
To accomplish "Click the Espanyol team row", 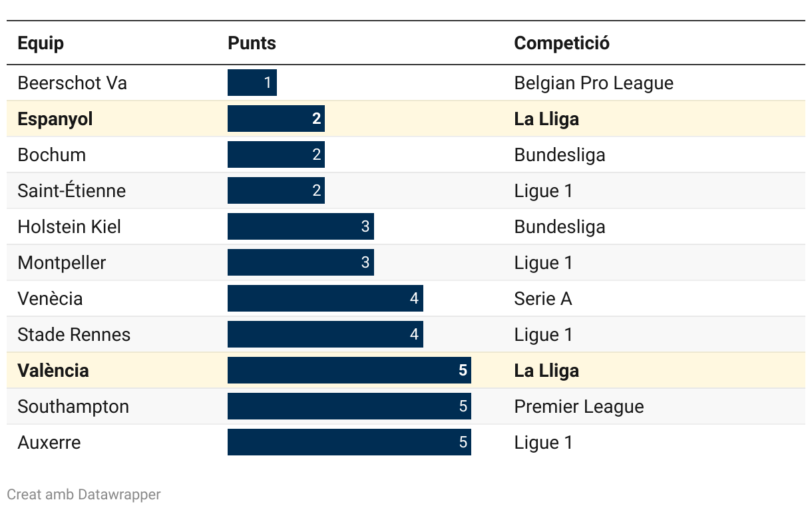I will (55, 119).
